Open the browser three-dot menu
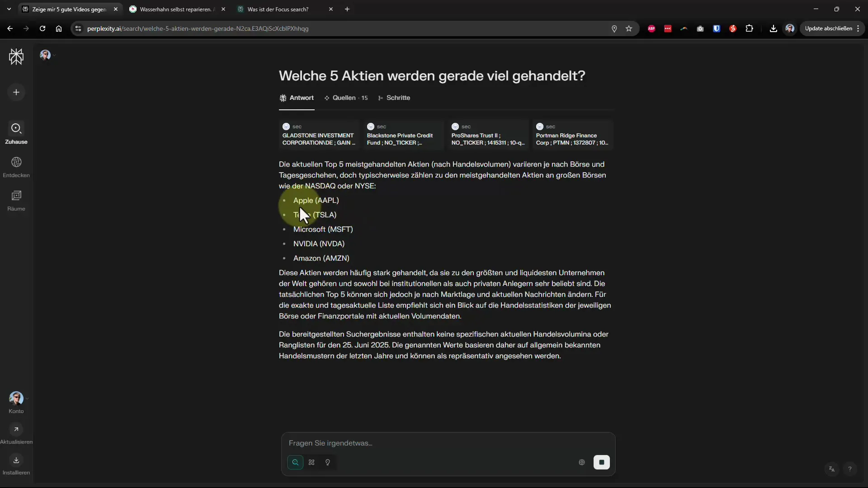This screenshot has height=488, width=868. pos(858,28)
